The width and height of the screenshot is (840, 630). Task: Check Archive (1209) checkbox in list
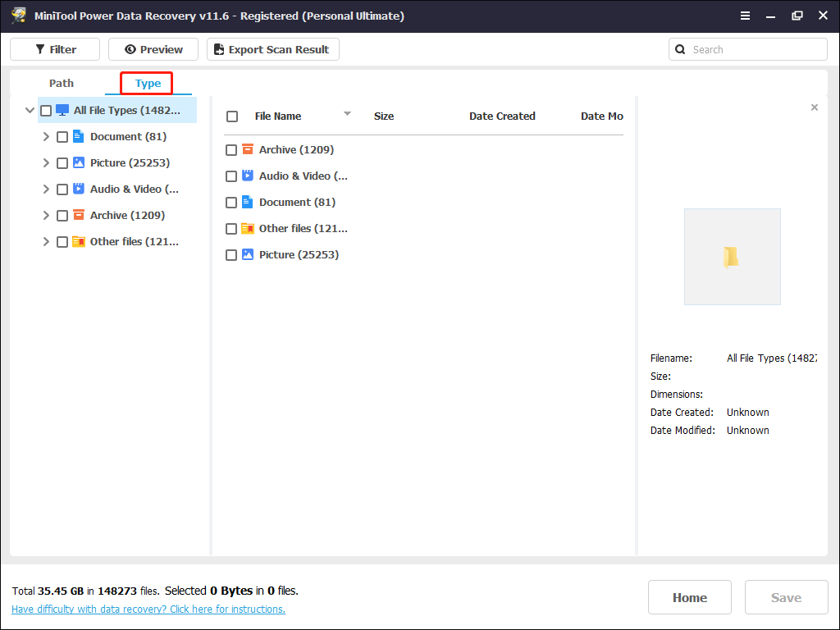(231, 150)
